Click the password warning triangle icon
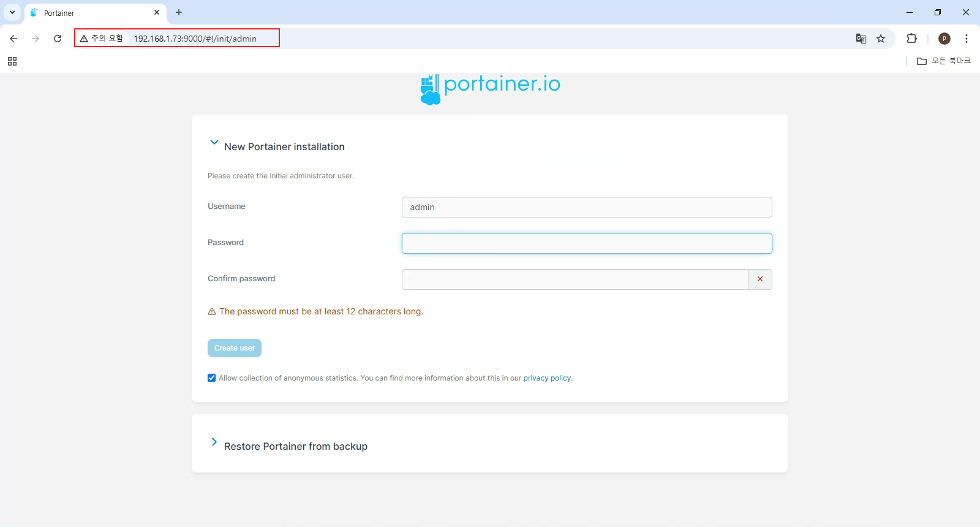980x527 pixels. tap(212, 311)
